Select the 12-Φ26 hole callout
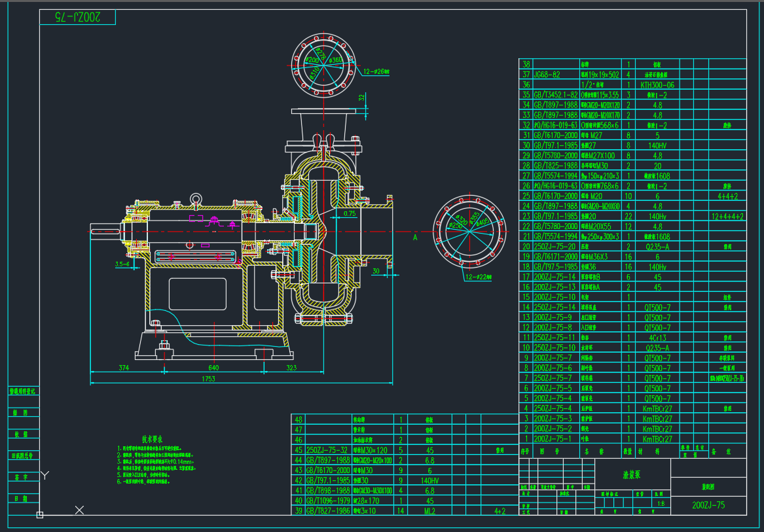This screenshot has width=764, height=532. coord(376,72)
